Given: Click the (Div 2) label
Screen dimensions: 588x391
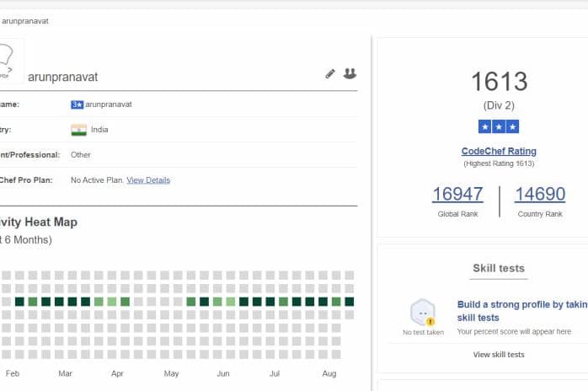Looking at the screenshot, I should 499,105.
